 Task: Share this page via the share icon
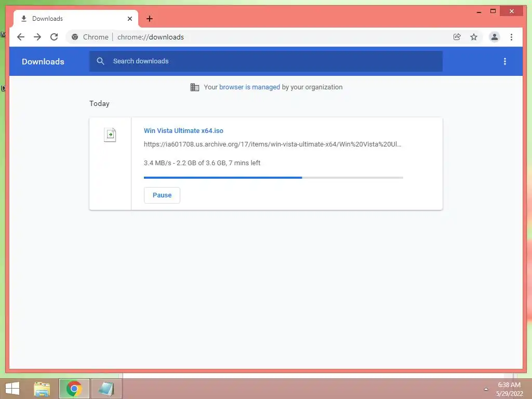457,37
